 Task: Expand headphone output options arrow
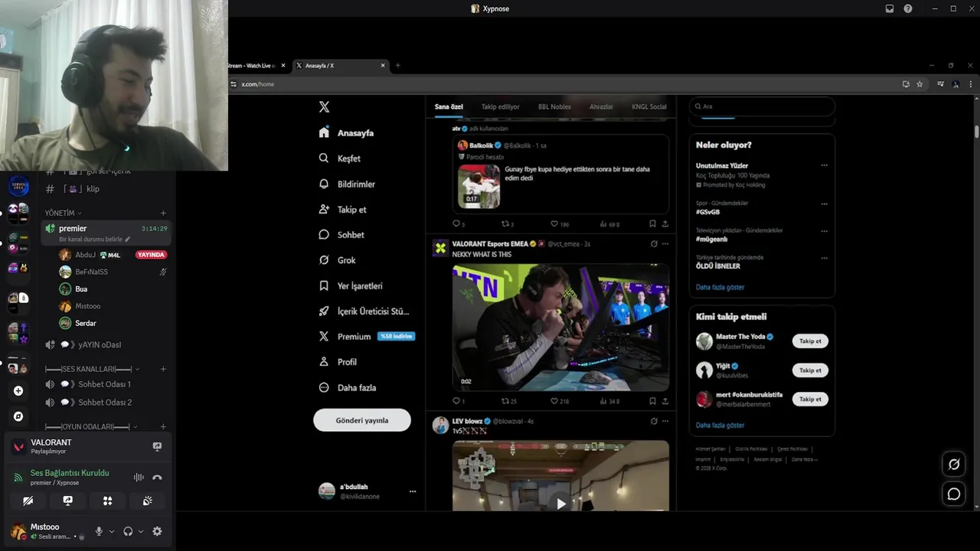coord(141,531)
